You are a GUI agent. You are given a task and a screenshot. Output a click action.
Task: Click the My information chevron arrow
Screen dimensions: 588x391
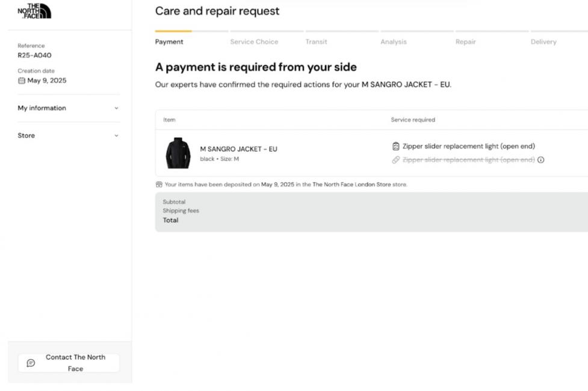(116, 108)
